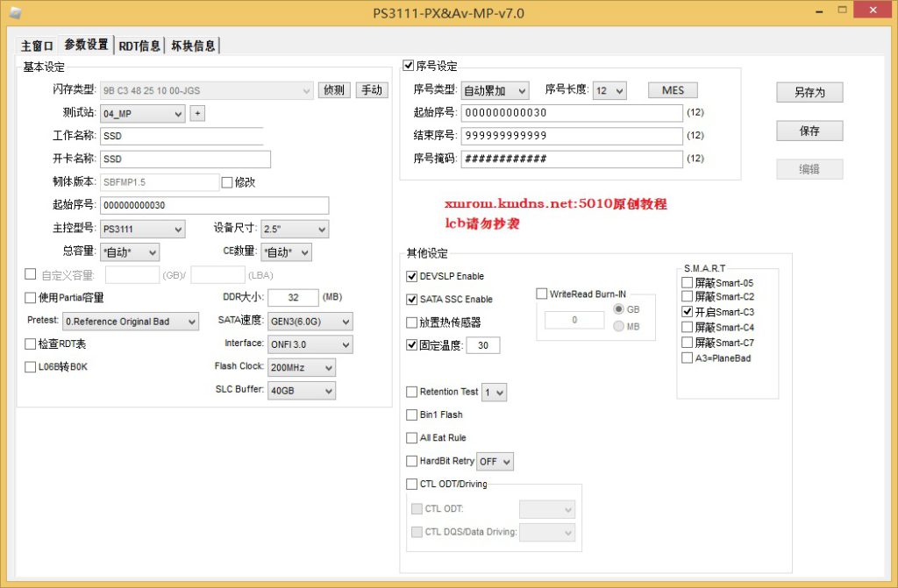The width and height of the screenshot is (898, 588).
Task: Toggle 开启Smart-C3 checkbox
Action: click(688, 312)
